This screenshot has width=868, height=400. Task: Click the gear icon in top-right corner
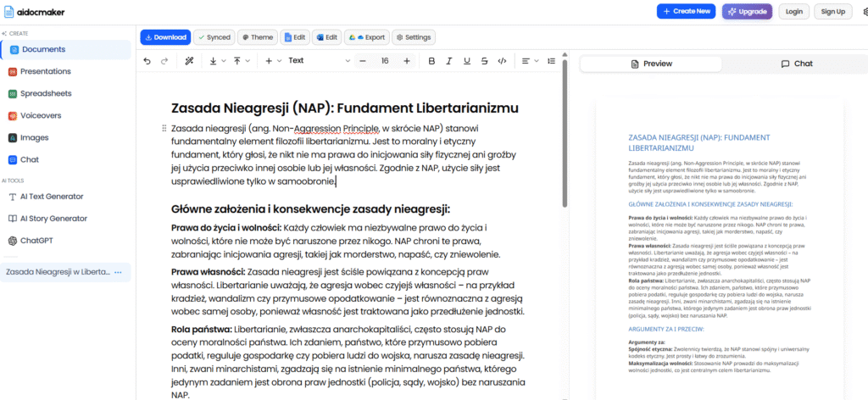click(864, 11)
